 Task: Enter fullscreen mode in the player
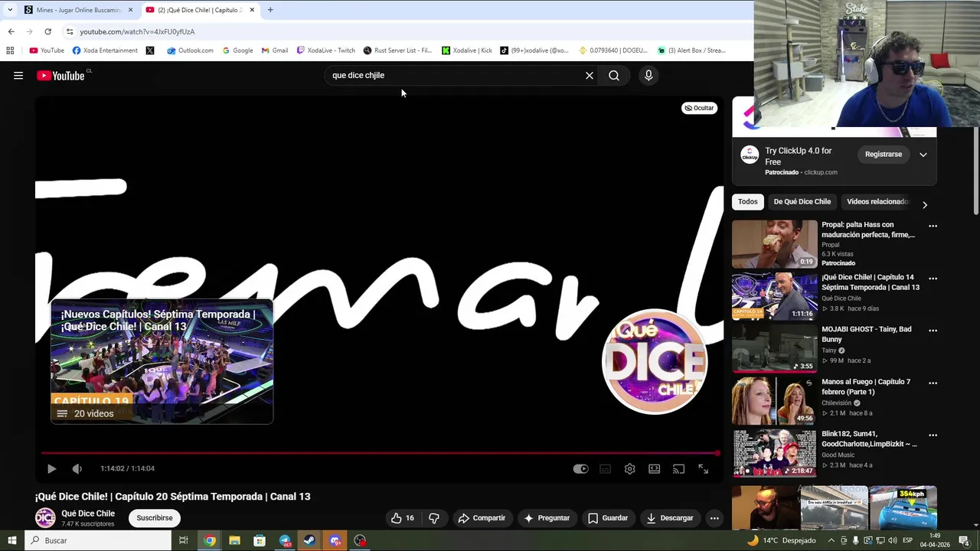pyautogui.click(x=703, y=468)
